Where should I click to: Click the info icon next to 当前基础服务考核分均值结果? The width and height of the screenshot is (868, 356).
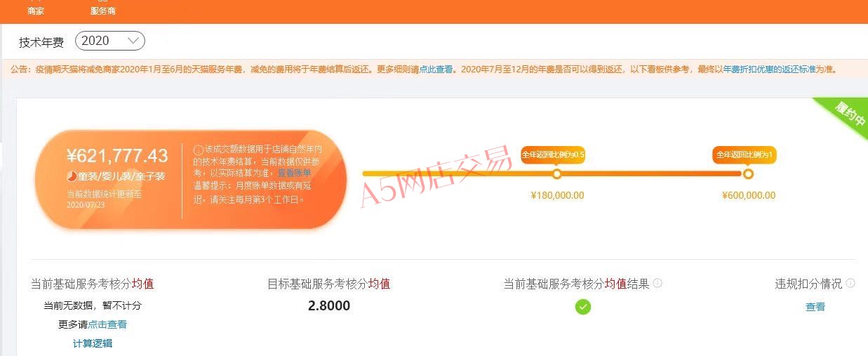coord(657,283)
